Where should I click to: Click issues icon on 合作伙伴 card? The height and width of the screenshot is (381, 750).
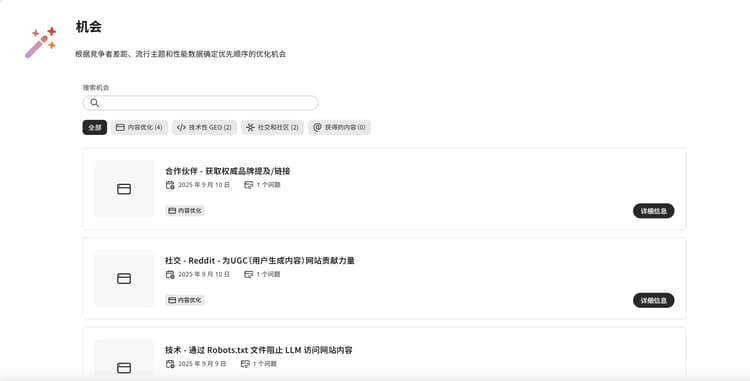pos(248,185)
